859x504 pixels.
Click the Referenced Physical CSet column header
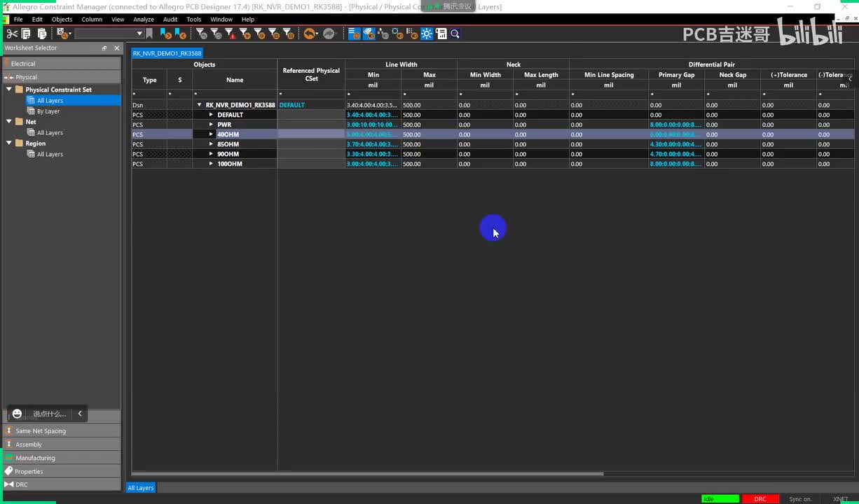pos(311,74)
